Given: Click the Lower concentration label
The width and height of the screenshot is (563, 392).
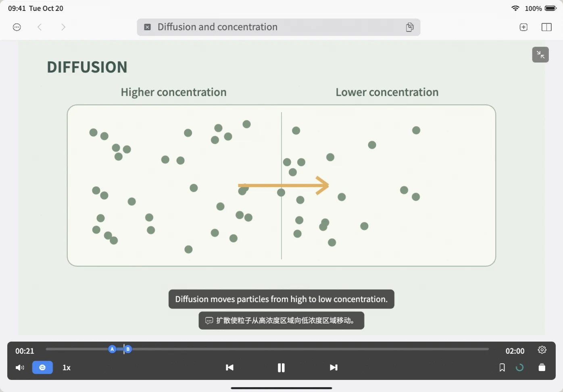Looking at the screenshot, I should tap(387, 92).
